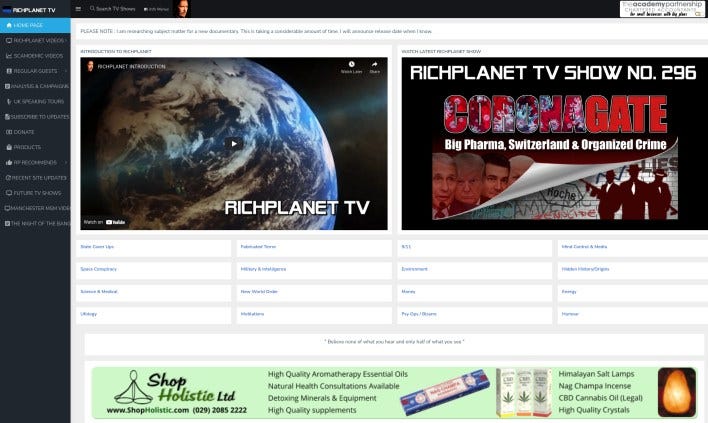Open Science & Medical category
Screen dimensions: 708x423
(x=99, y=292)
